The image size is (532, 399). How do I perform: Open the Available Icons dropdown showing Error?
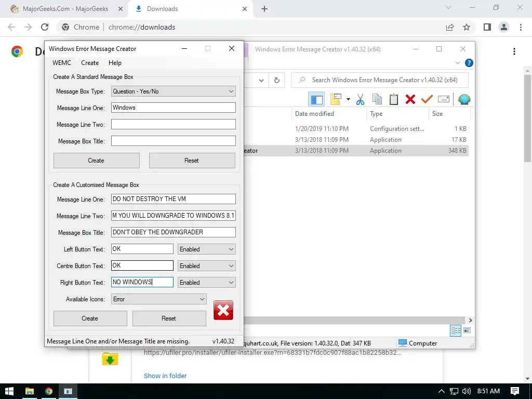point(159,299)
